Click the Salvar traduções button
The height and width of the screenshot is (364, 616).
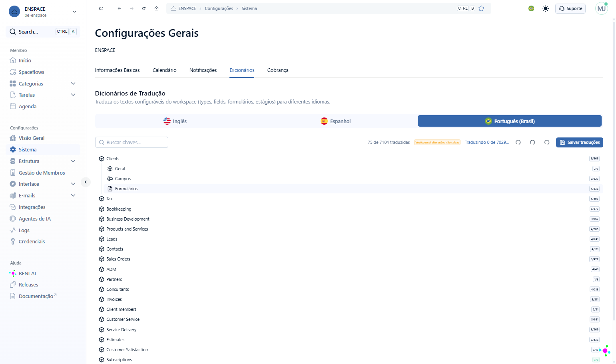click(579, 143)
